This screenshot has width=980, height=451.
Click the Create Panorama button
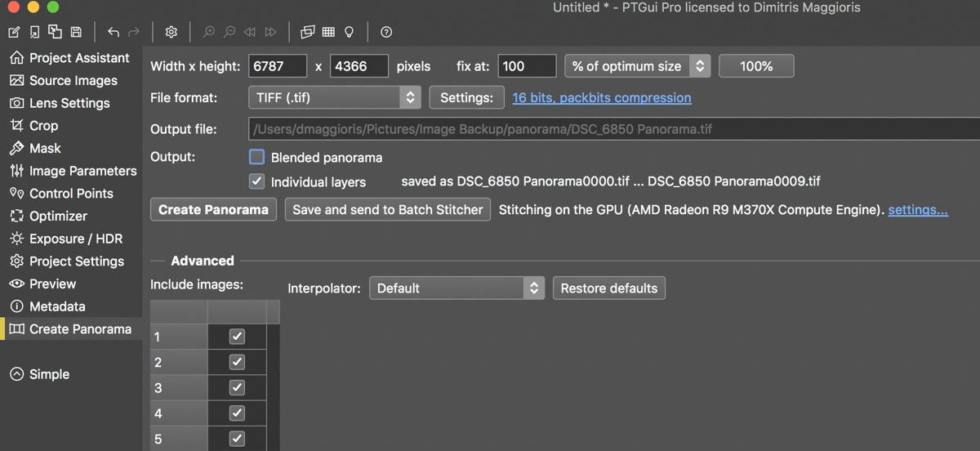click(213, 209)
